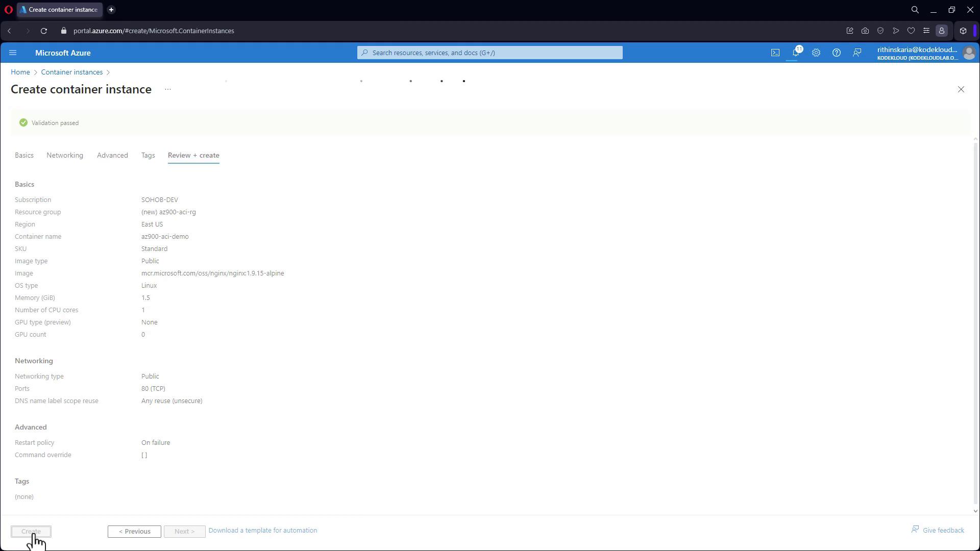
Task: Open the Advanced tab
Action: click(112, 155)
